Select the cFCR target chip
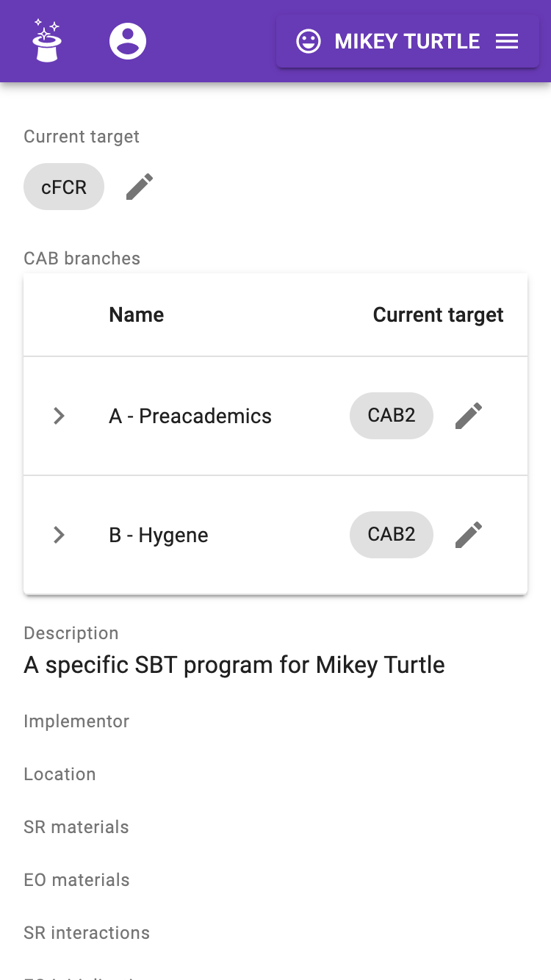Screen dimensions: 551x980 pos(64,187)
